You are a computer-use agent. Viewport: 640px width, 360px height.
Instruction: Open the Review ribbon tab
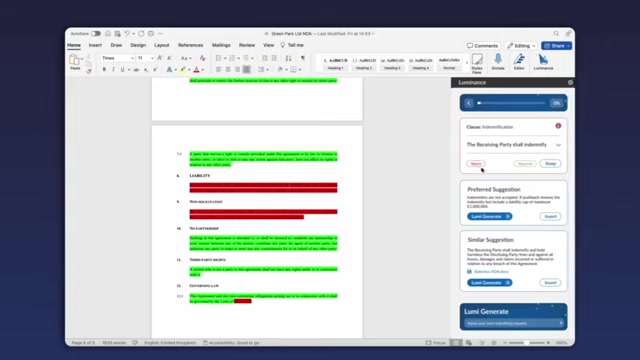[247, 45]
